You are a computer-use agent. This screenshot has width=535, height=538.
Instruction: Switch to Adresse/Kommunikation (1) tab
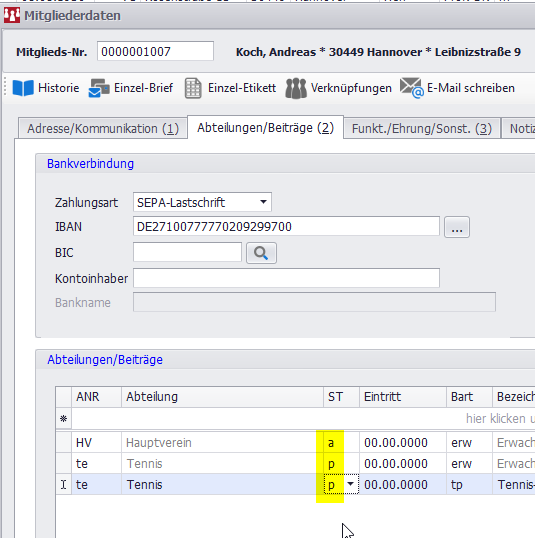(103, 129)
